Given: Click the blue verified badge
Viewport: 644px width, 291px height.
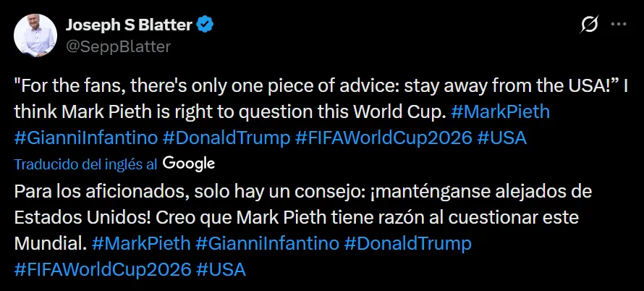Looking at the screenshot, I should (206, 25).
